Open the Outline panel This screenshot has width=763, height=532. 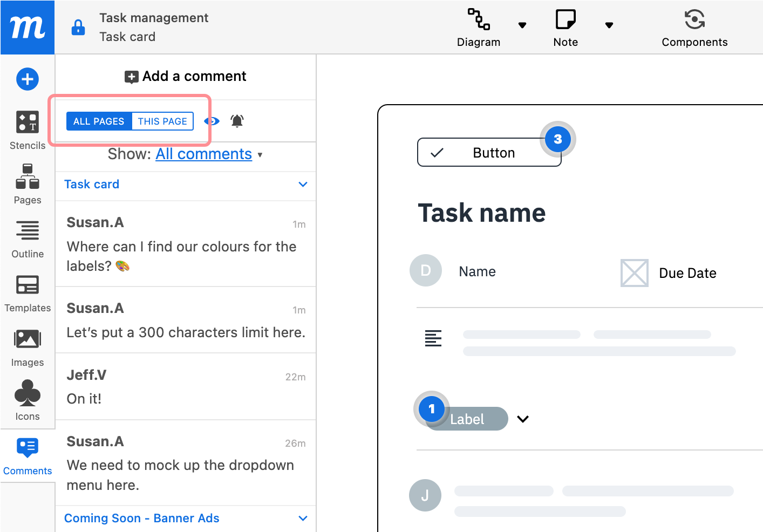click(x=28, y=238)
